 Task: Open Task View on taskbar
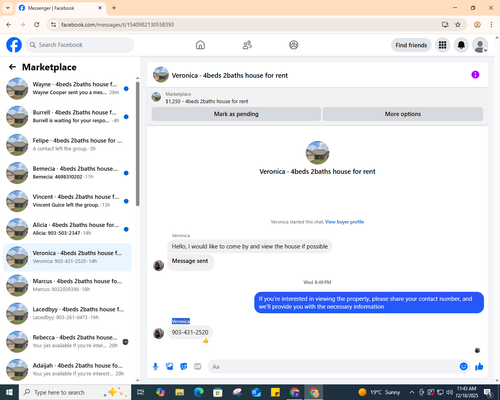coord(141,392)
